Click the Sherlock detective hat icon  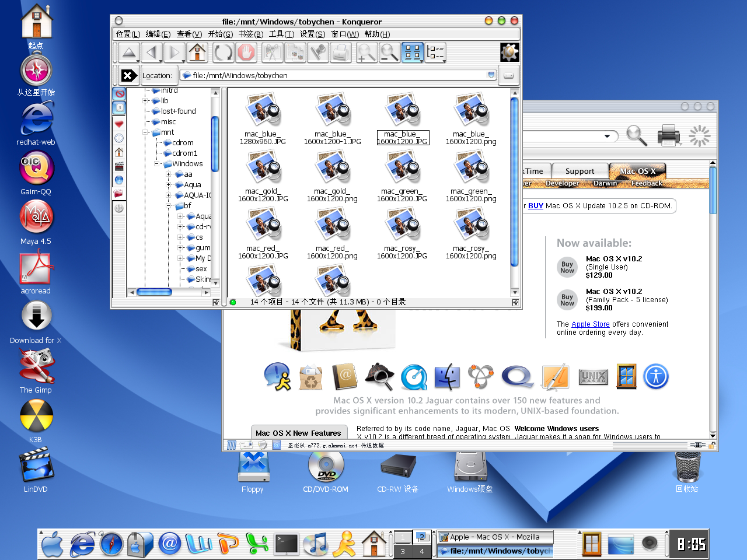click(379, 377)
